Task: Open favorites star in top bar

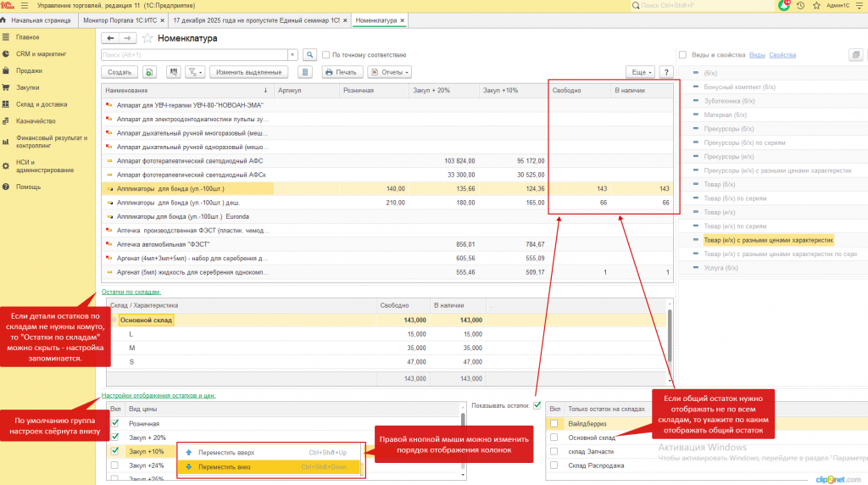Action: pyautogui.click(x=815, y=5)
